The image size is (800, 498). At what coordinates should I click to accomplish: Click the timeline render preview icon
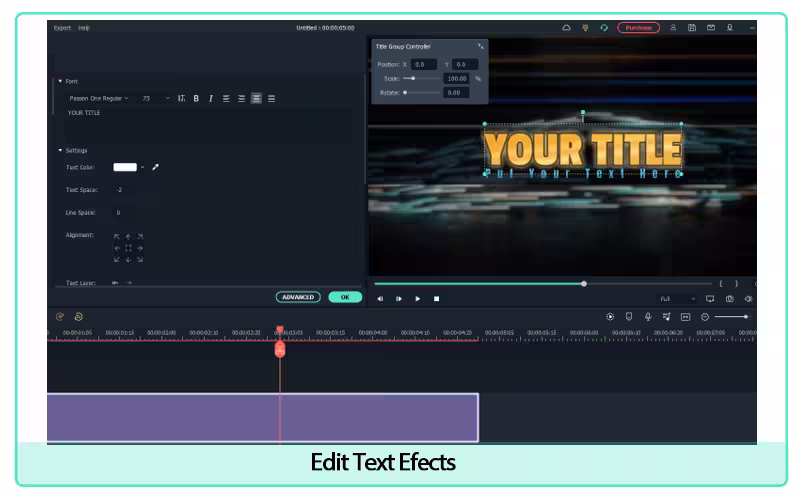point(610,317)
